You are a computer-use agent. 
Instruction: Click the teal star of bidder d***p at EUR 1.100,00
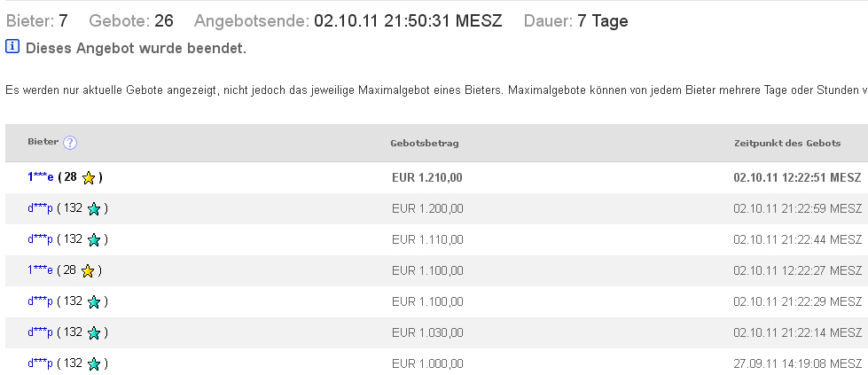coord(94,302)
